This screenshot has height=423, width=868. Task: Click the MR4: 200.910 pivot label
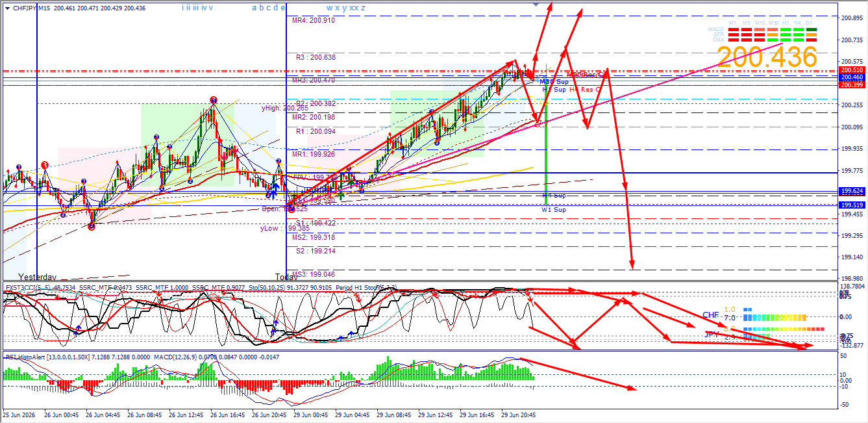point(314,20)
